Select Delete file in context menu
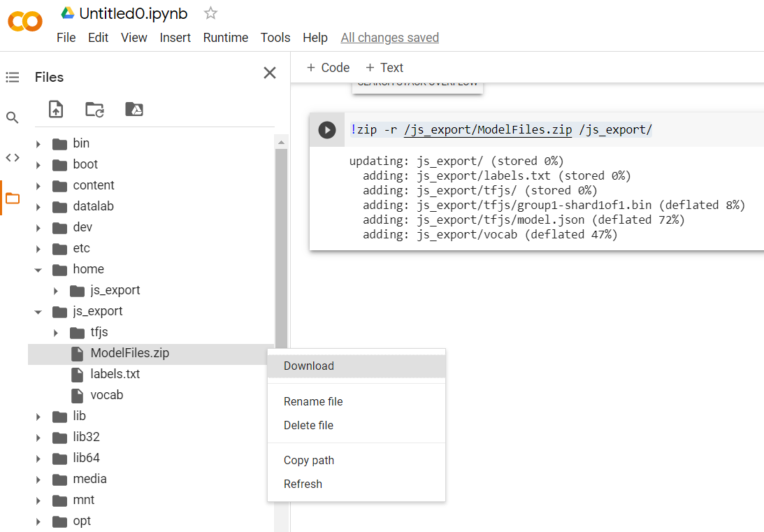 [308, 425]
